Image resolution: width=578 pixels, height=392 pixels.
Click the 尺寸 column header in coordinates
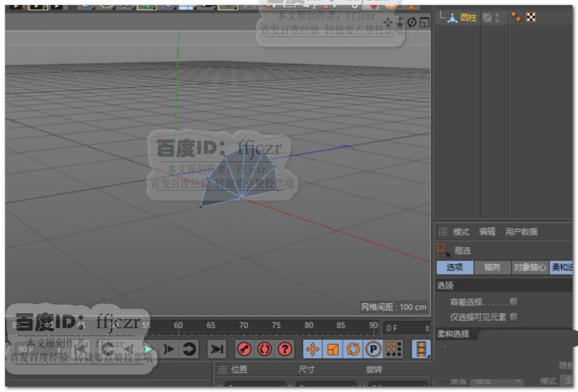pos(306,369)
